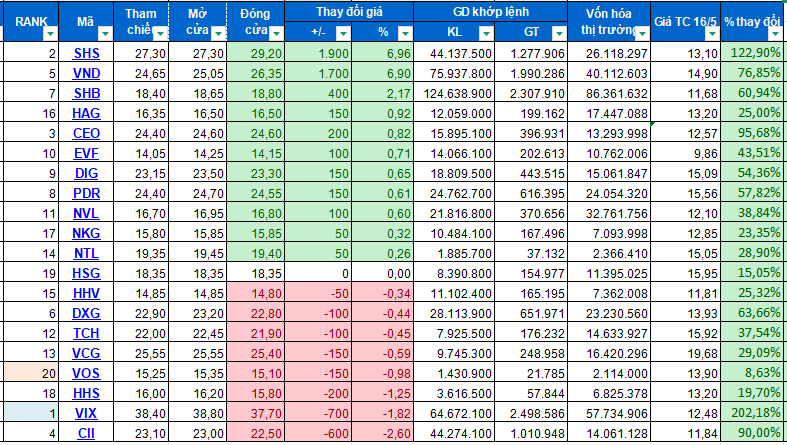The image size is (787, 445).
Task: Open the DXG stock link
Action: click(x=86, y=314)
